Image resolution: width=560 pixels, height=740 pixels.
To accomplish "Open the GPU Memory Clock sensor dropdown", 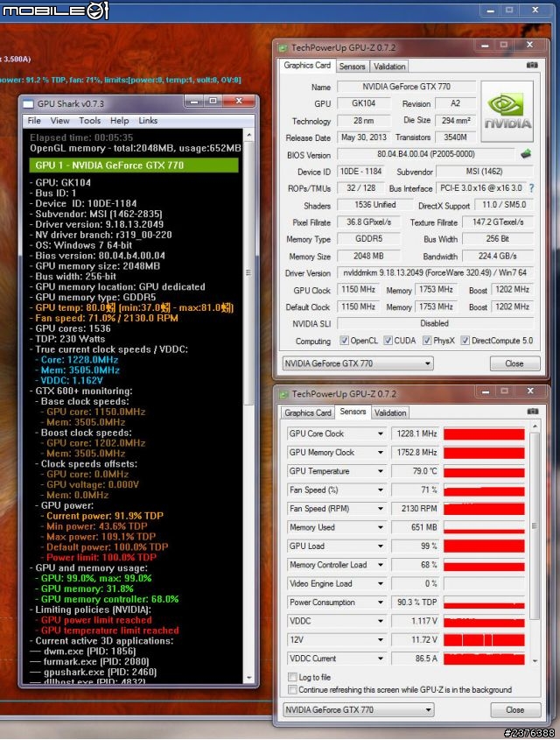I will pyautogui.click(x=380, y=453).
